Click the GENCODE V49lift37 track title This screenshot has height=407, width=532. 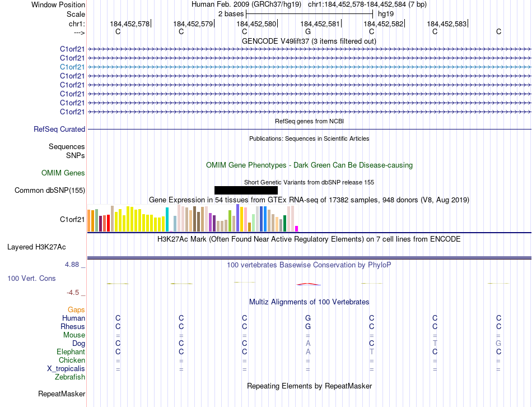pyautogui.click(x=309, y=41)
